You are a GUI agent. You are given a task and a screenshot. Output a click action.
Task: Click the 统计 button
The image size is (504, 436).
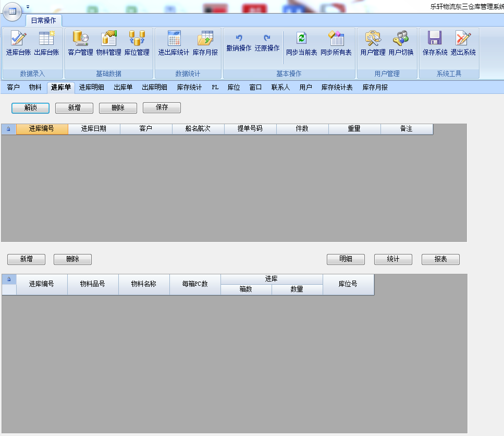click(393, 259)
